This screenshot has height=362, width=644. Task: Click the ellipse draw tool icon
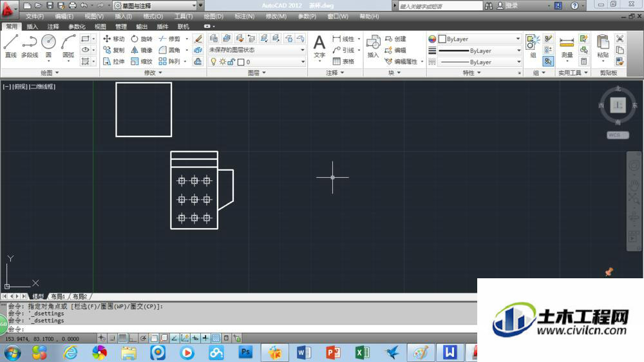pos(85,50)
